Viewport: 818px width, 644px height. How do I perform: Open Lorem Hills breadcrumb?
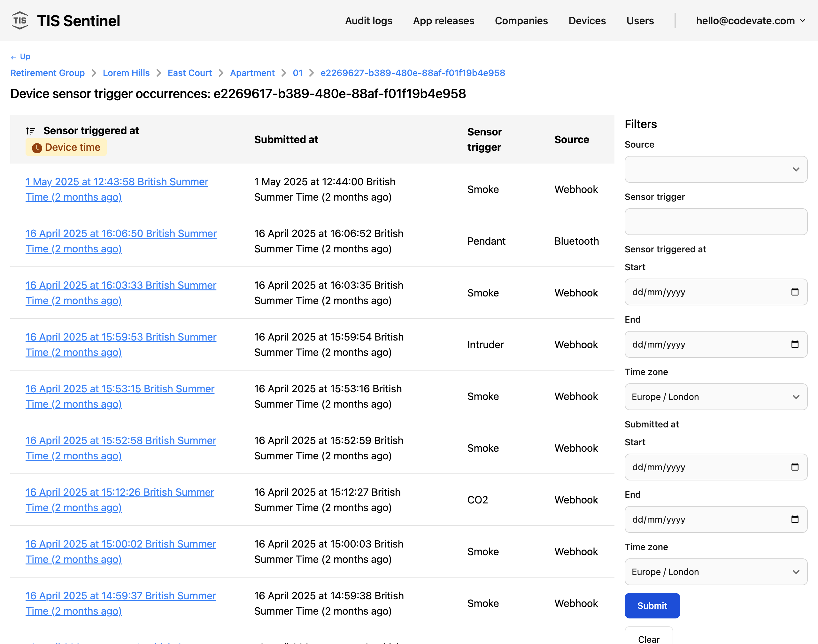pos(126,73)
